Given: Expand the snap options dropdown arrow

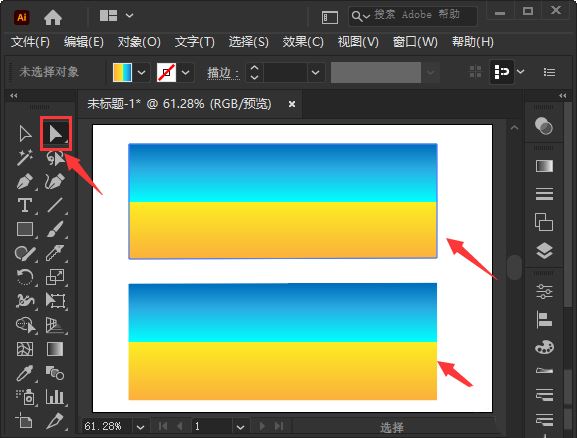Looking at the screenshot, I should click(x=520, y=71).
